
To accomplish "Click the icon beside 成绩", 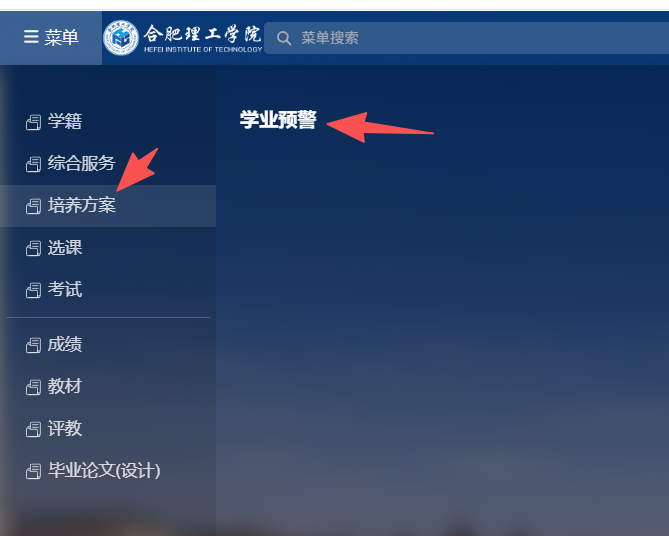I will pos(34,345).
